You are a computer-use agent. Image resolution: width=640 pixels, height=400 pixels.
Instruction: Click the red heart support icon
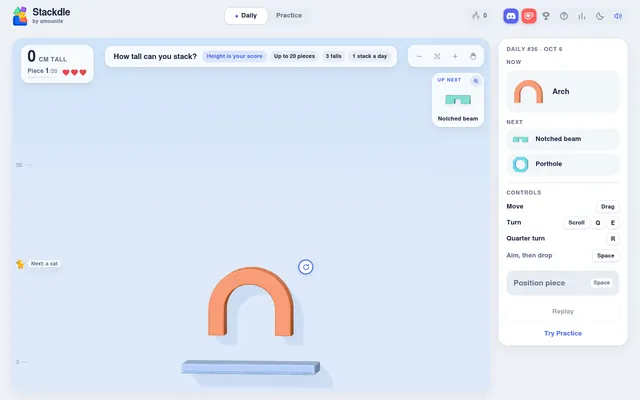pos(529,16)
